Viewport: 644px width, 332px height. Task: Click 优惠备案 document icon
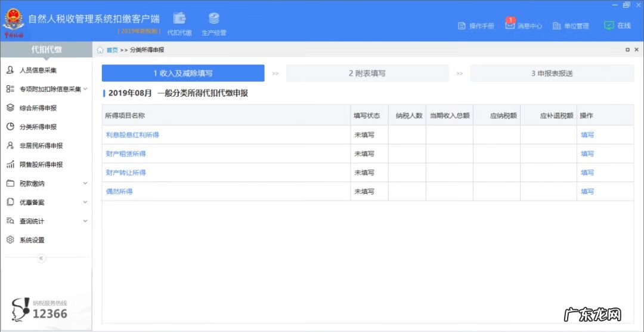pyautogui.click(x=10, y=202)
